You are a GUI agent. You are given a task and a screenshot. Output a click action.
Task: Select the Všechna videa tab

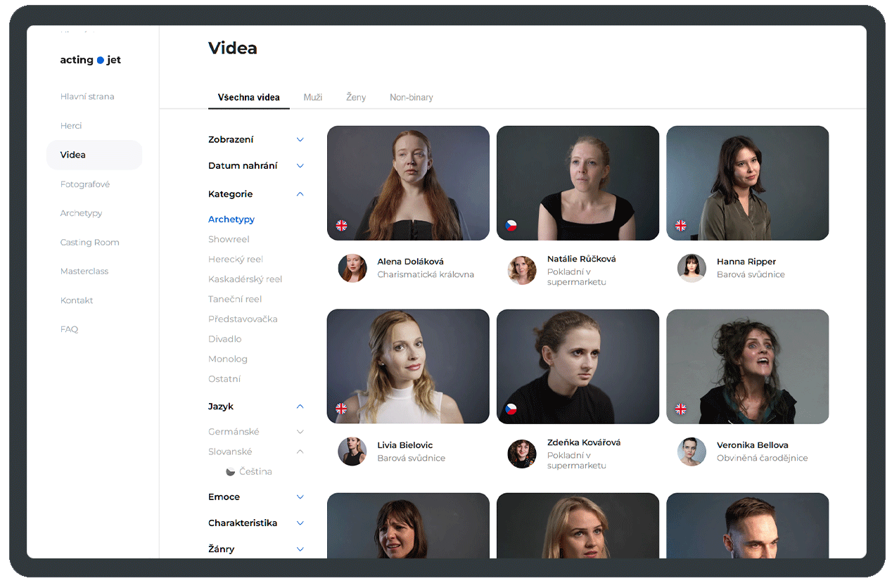click(249, 97)
